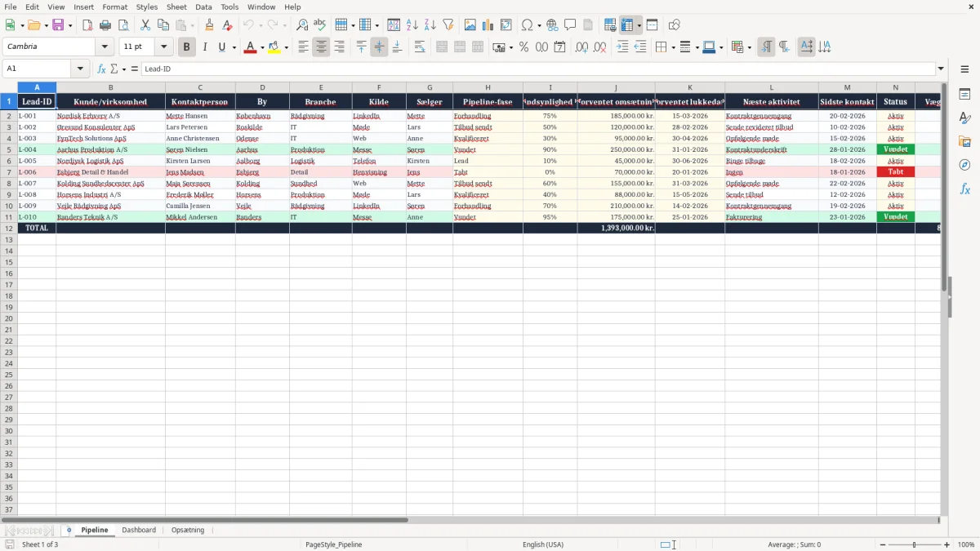Click Clear Direct Formatting icon
The width and height of the screenshot is (980, 551).
(x=228, y=25)
